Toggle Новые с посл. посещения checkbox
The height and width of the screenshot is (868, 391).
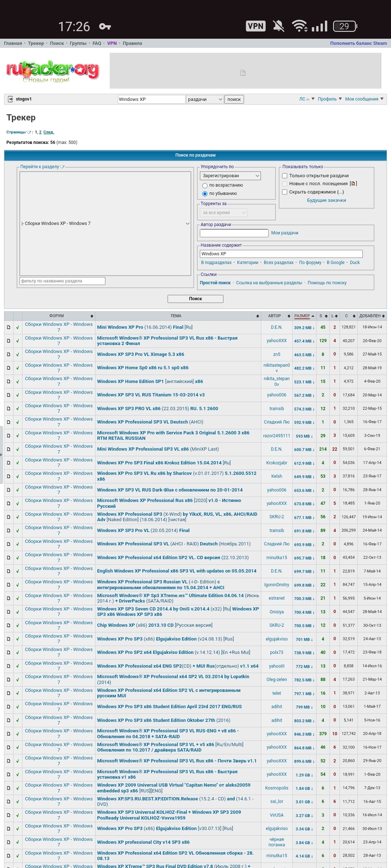(285, 184)
